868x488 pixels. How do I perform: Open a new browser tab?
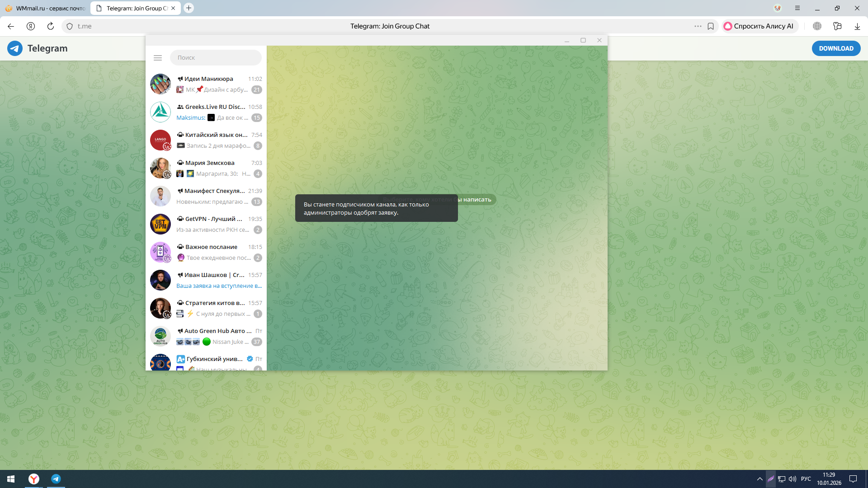[x=189, y=8]
